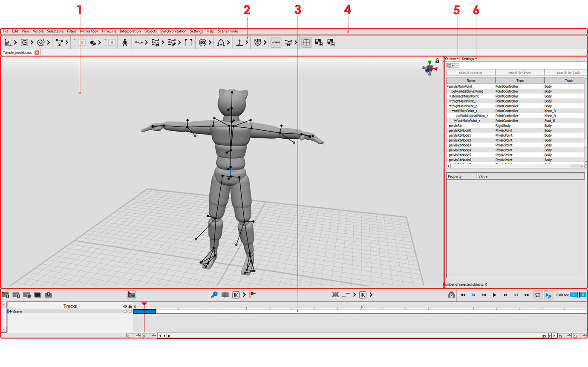Click the red playhead marker on the timeline
The image size is (588, 367).
tap(144, 304)
